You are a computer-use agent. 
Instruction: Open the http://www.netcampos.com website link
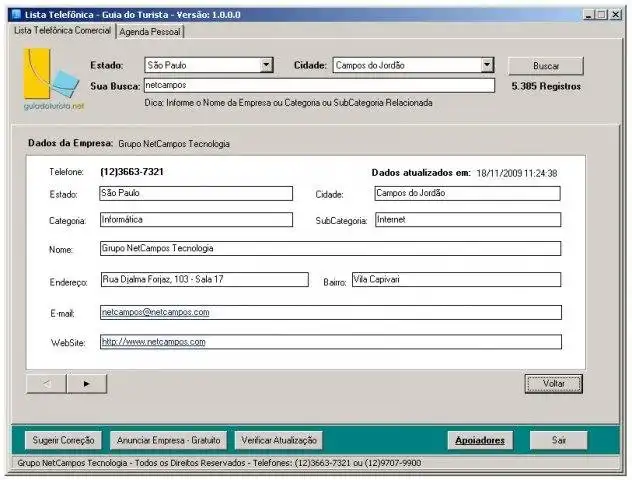(x=154, y=342)
